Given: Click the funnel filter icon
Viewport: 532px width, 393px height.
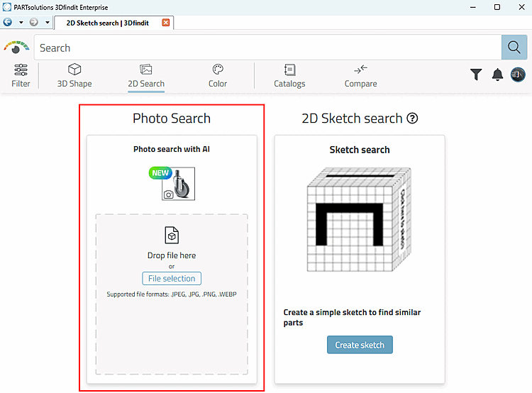Looking at the screenshot, I should coord(476,74).
